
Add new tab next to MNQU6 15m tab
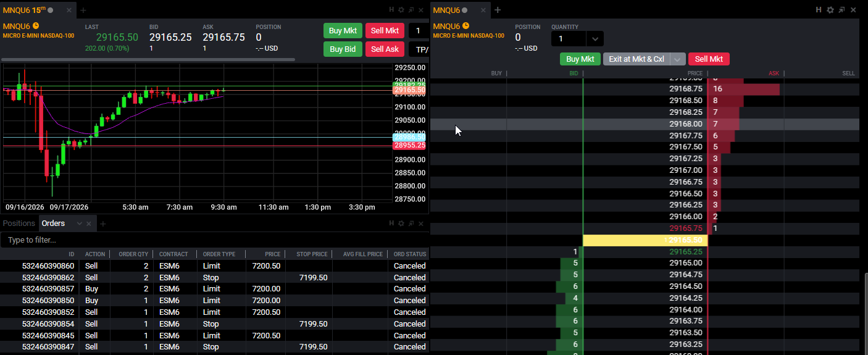tap(83, 10)
